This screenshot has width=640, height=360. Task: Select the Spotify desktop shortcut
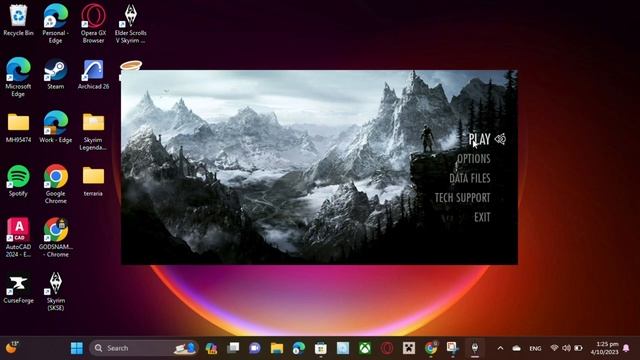coord(18,181)
